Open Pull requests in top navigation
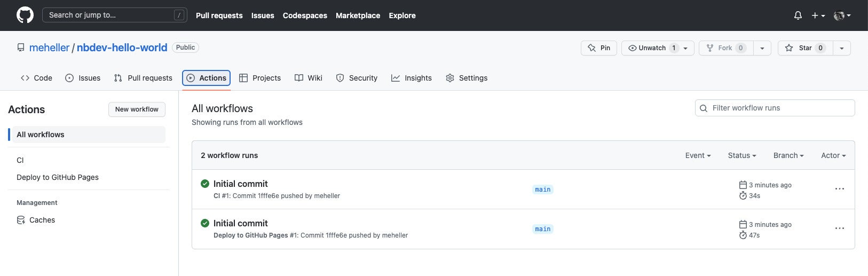 (219, 15)
